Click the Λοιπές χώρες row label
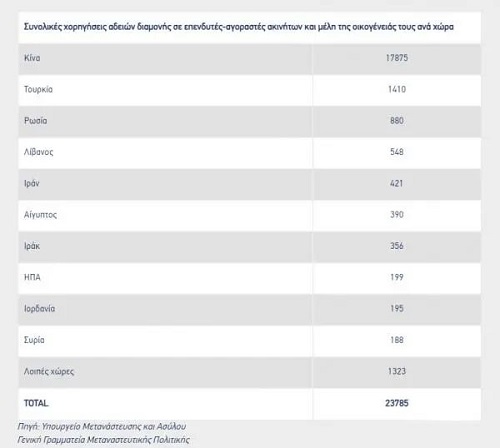 coord(49,371)
